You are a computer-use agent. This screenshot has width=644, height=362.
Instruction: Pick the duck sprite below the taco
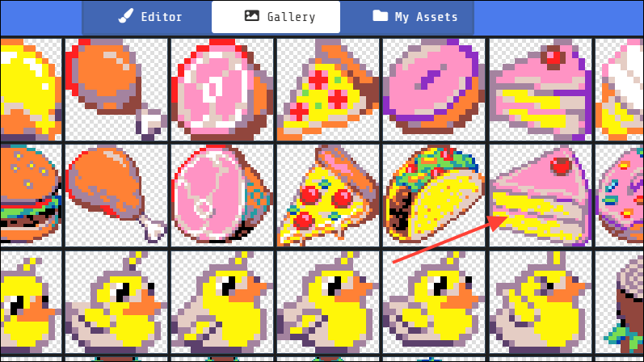(x=434, y=302)
